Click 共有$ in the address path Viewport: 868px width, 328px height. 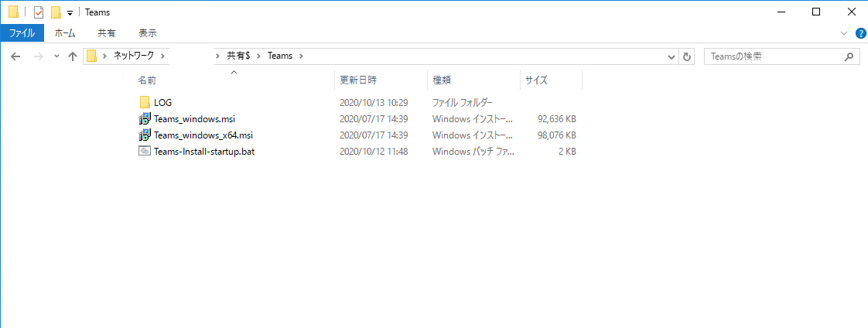pos(238,56)
